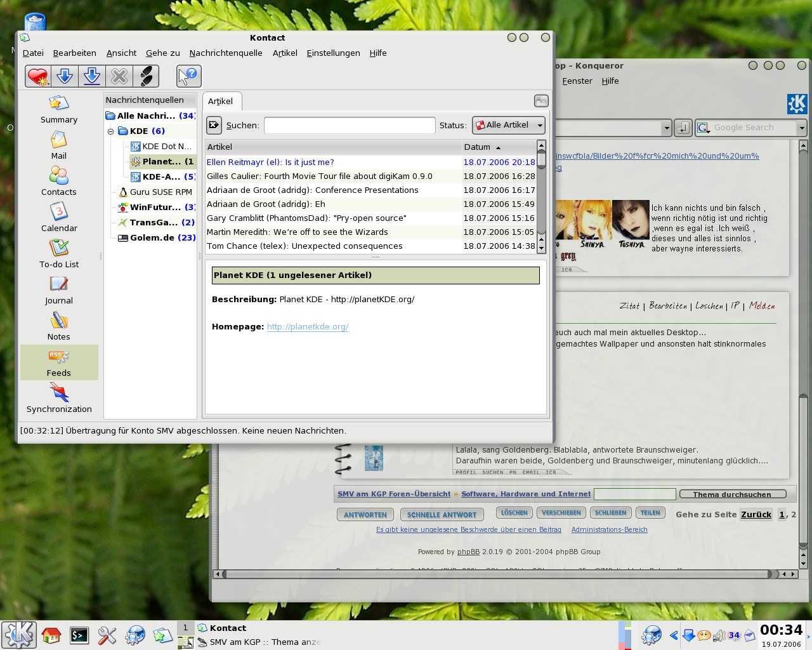
Task: Click into the Suchen search field
Action: 350,125
